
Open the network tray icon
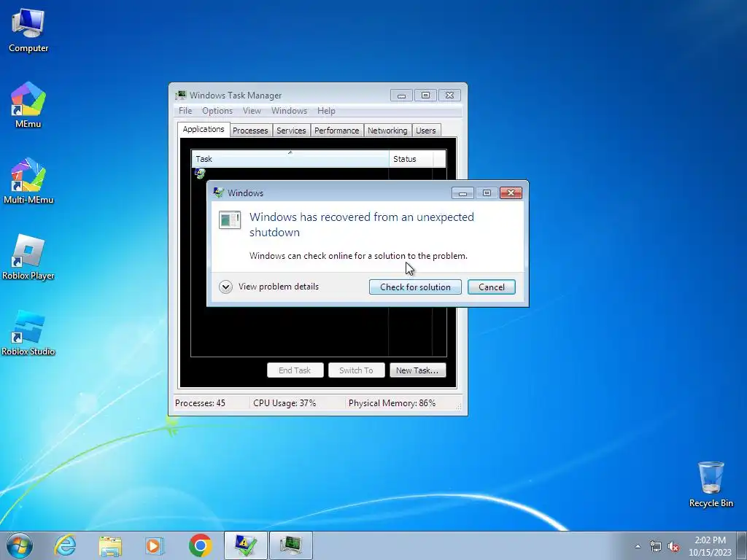656,546
